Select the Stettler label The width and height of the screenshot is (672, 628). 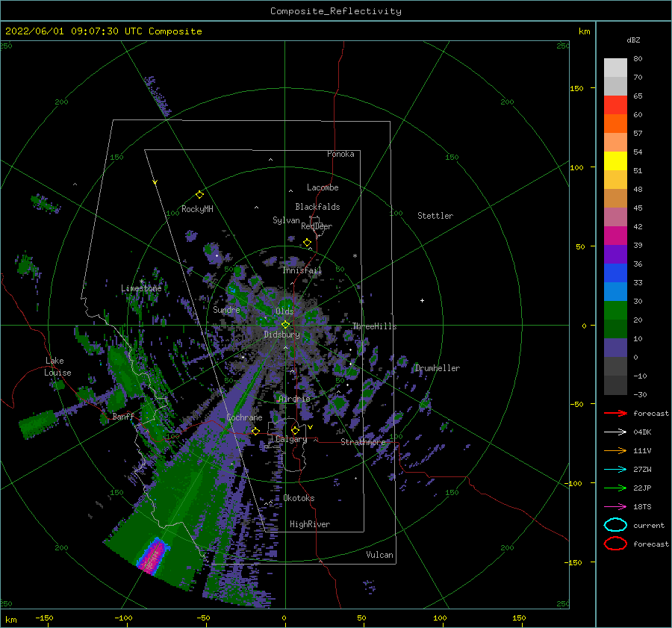(435, 216)
